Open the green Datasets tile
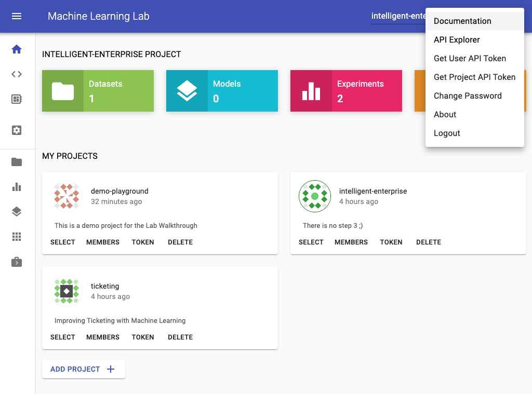Viewport: 532px width, 394px height. [x=98, y=91]
